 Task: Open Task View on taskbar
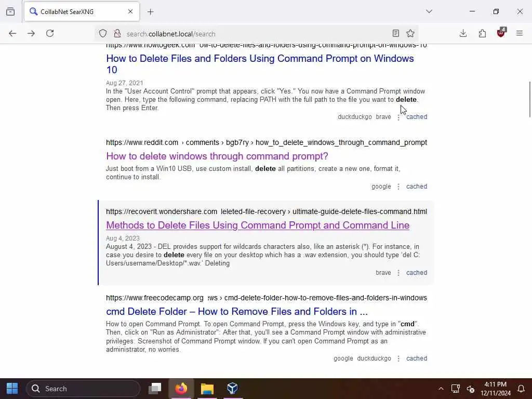coord(155,389)
